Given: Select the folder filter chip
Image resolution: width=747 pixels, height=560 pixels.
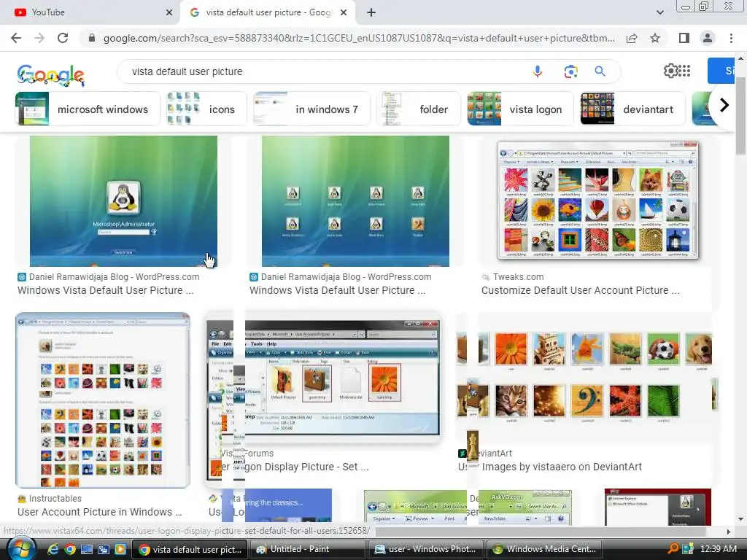Looking at the screenshot, I should (419, 109).
